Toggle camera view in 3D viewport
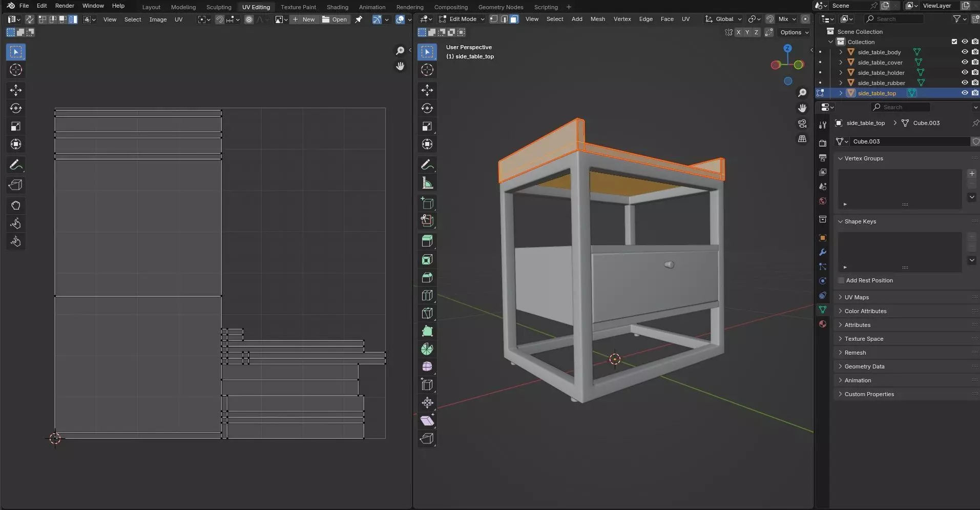980x510 pixels. click(x=802, y=124)
